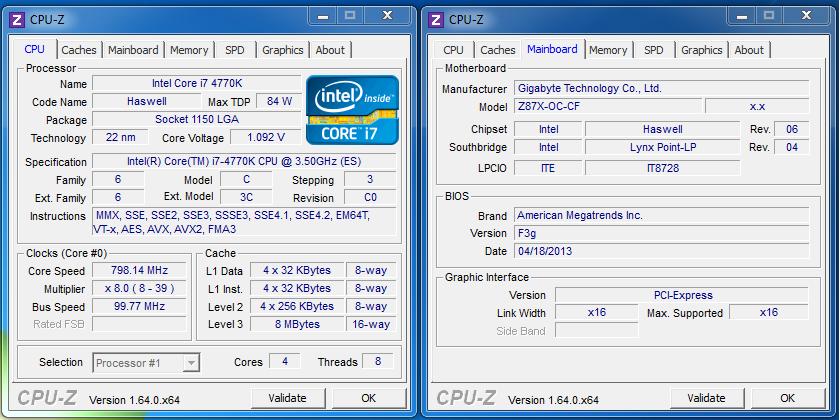Click the Intel Core i7 logo badge
This screenshot has height=420, width=839.
(x=353, y=110)
